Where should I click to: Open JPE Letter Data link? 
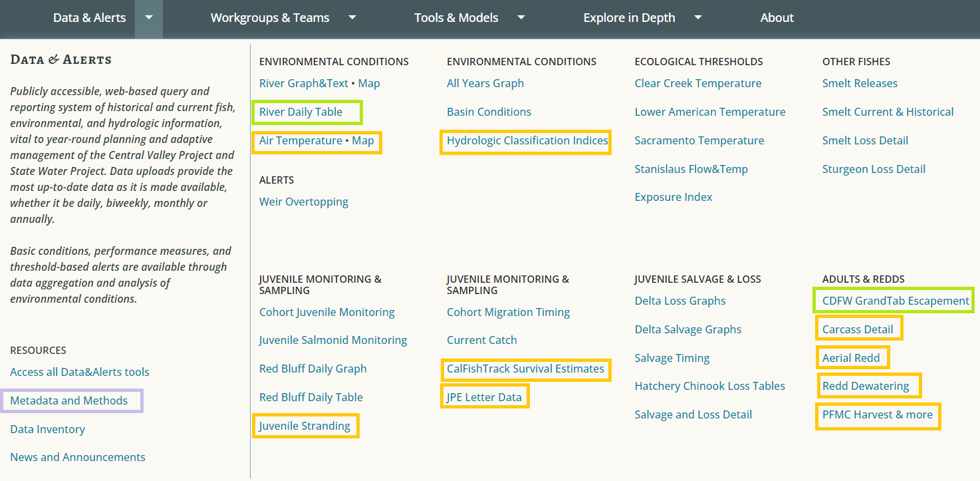(x=484, y=397)
